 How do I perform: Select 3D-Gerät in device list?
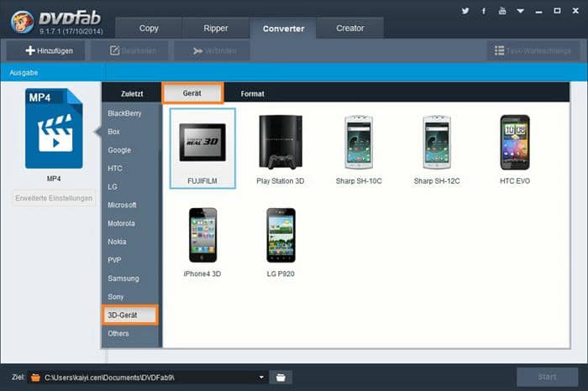pyautogui.click(x=129, y=315)
